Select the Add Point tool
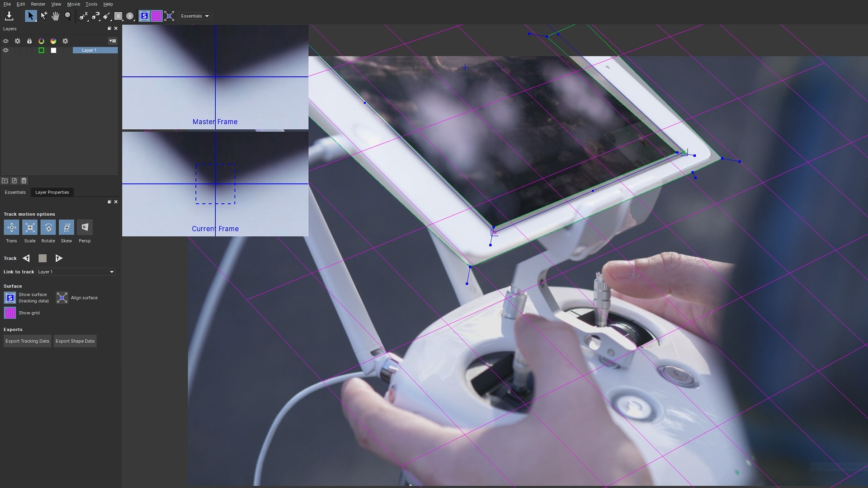The image size is (868, 488). 43,16
